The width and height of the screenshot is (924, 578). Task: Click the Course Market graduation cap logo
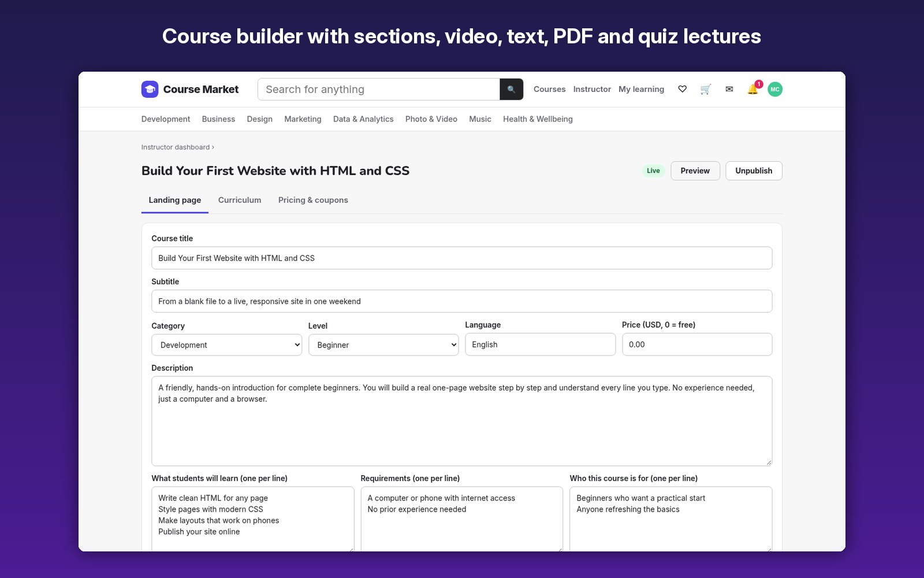(x=150, y=89)
